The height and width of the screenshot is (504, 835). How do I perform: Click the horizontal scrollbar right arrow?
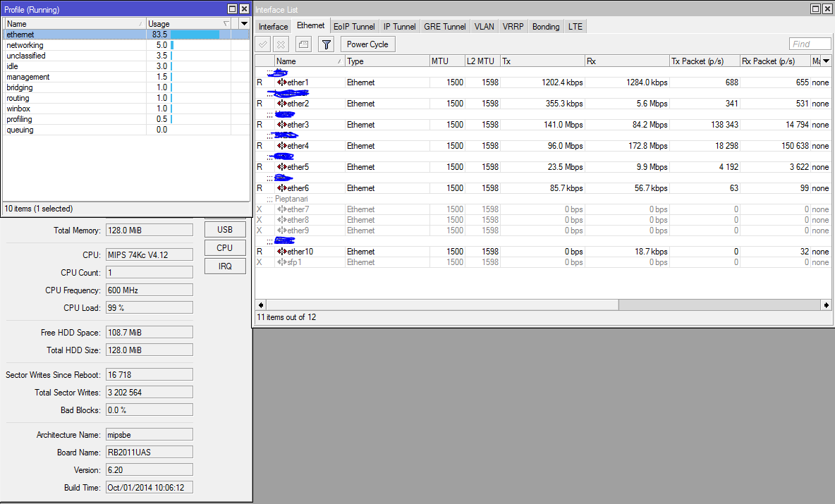tap(826, 305)
